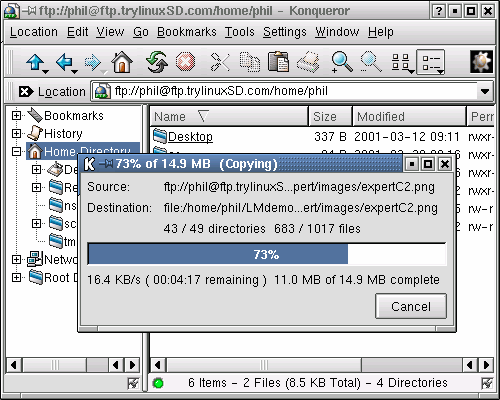This screenshot has width=500, height=400.
Task: Reload the page with the green arrows icon
Action: (x=156, y=62)
